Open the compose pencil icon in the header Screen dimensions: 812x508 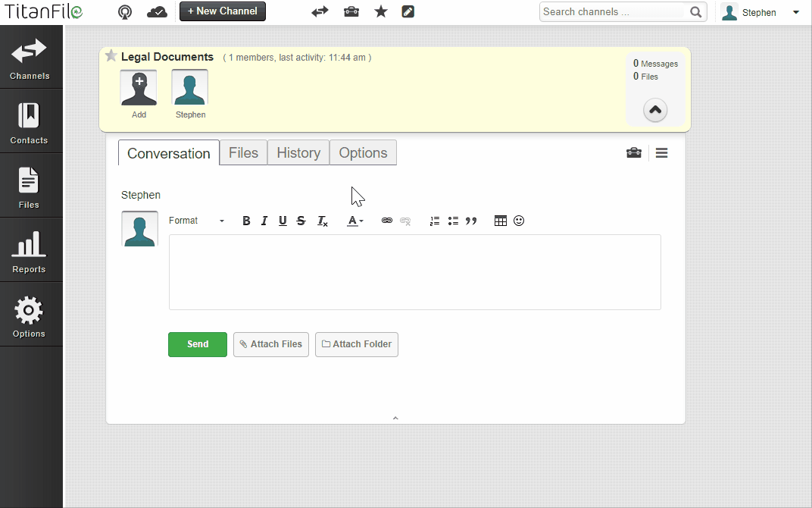point(408,11)
